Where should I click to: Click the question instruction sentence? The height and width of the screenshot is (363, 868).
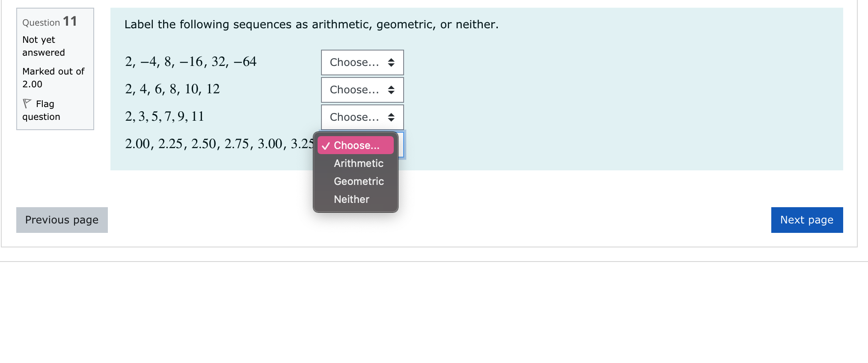(311, 24)
